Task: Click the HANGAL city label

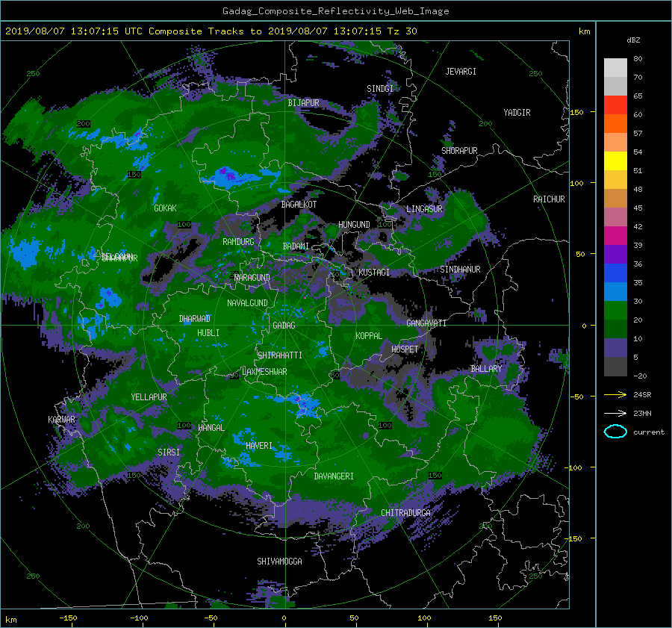Action: click(211, 428)
